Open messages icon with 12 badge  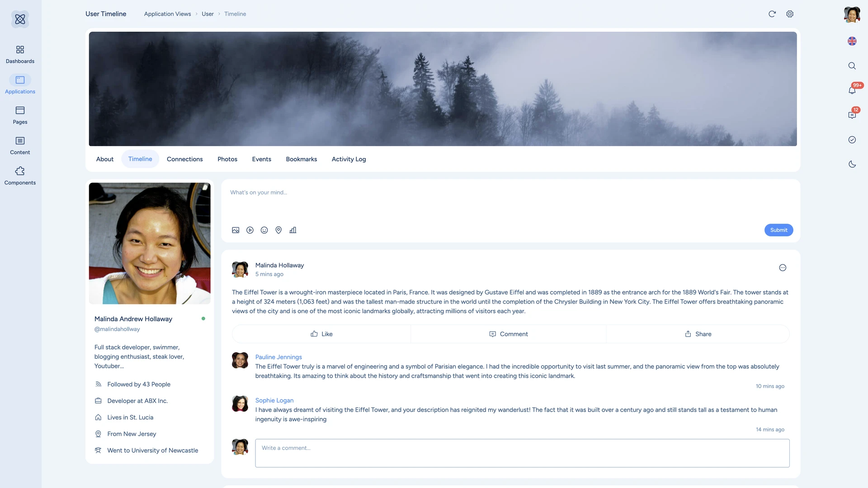[x=852, y=115]
